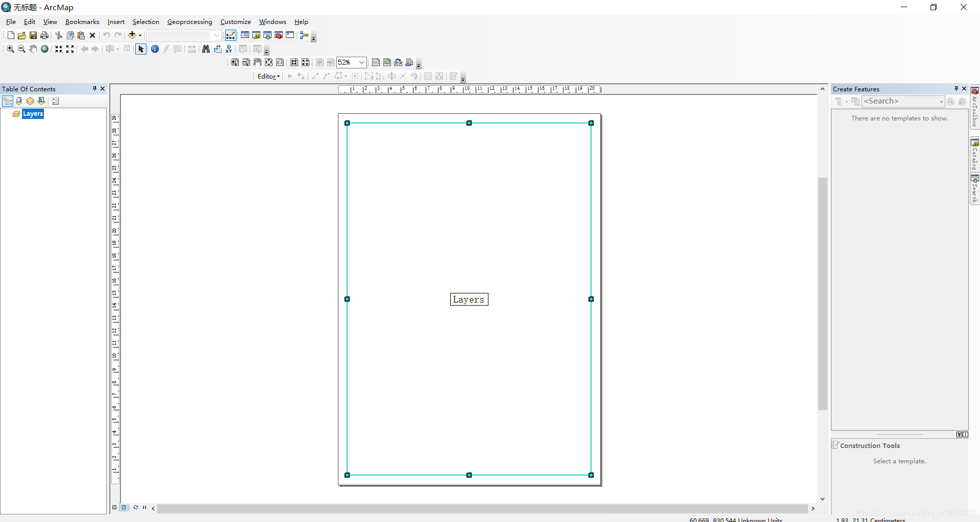Image resolution: width=980 pixels, height=522 pixels.
Task: Toggle List By Drawing Order view
Action: click(8, 101)
